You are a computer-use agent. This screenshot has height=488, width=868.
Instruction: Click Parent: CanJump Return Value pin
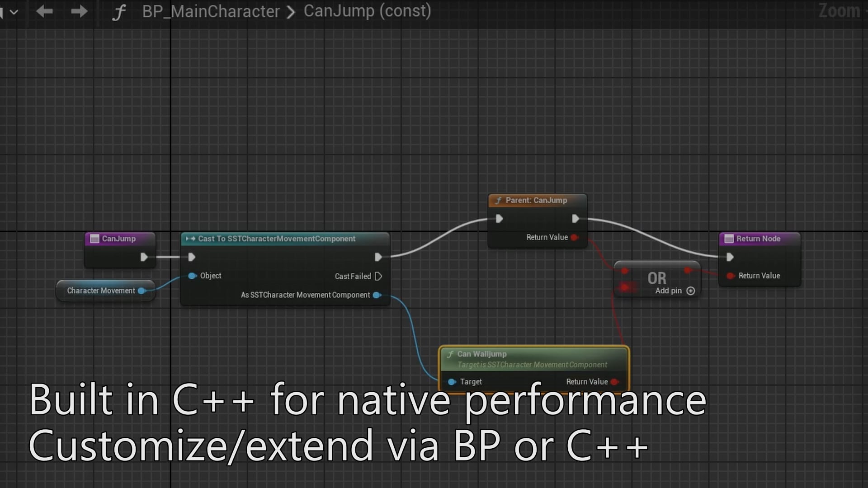[574, 237]
